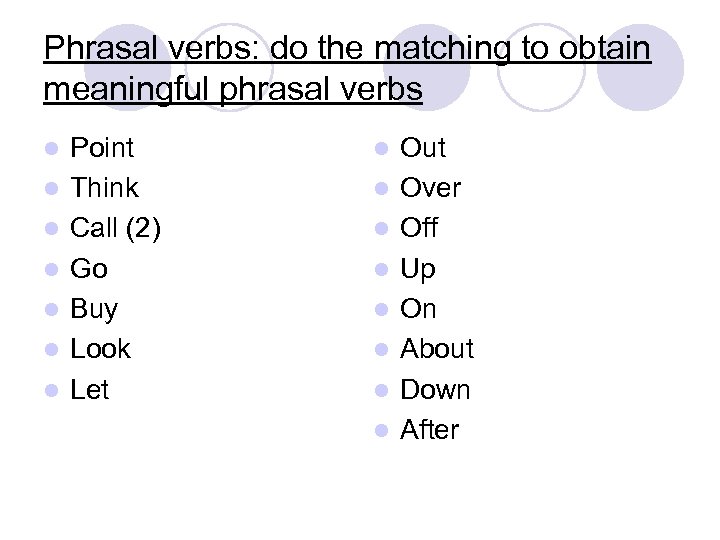Select the "Call (2)" list item
This screenshot has height=540, width=720.
(x=115, y=228)
